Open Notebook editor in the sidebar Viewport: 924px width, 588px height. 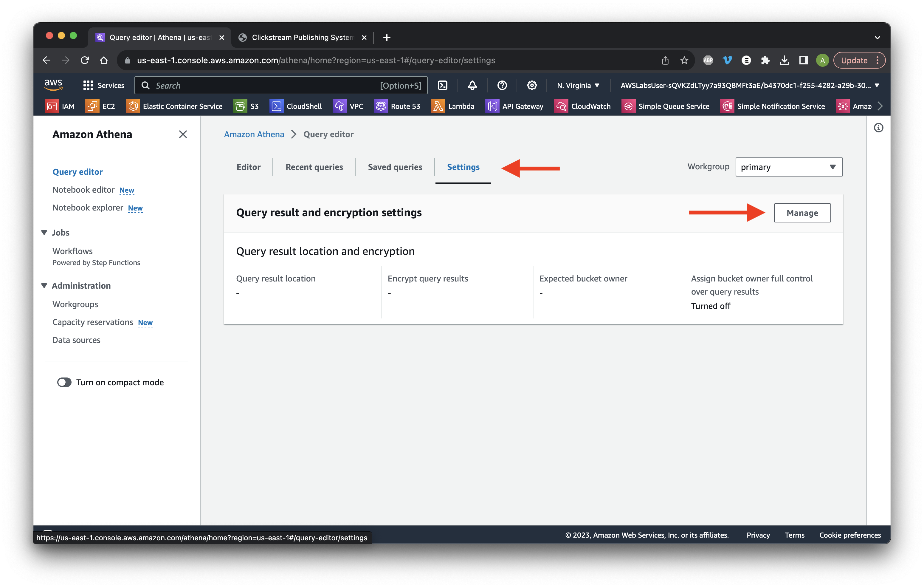(x=83, y=190)
